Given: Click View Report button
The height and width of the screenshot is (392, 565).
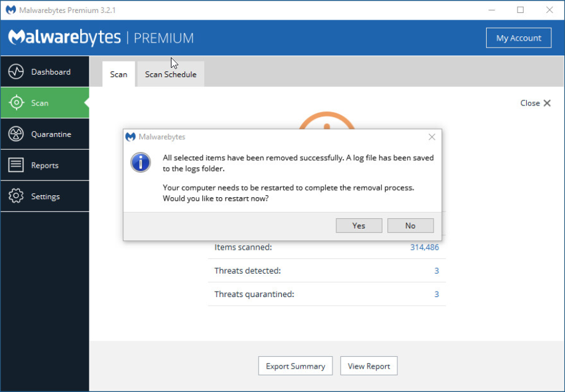Looking at the screenshot, I should click(x=369, y=366).
